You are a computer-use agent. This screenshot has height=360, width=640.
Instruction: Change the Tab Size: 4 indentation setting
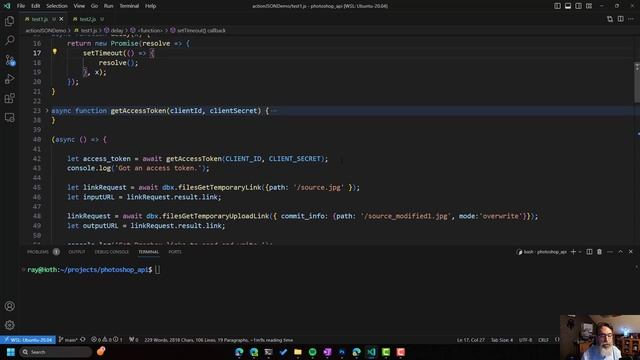tap(502, 340)
